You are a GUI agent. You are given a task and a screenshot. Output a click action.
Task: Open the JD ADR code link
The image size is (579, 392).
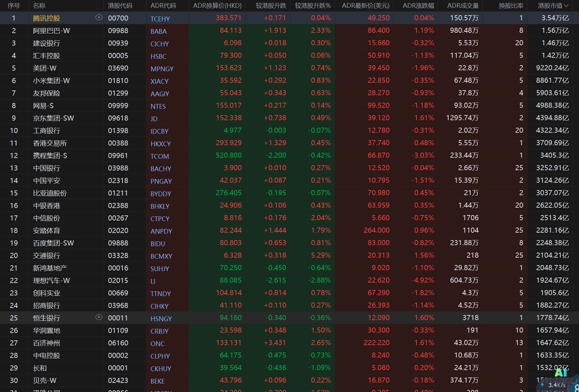[x=154, y=119]
